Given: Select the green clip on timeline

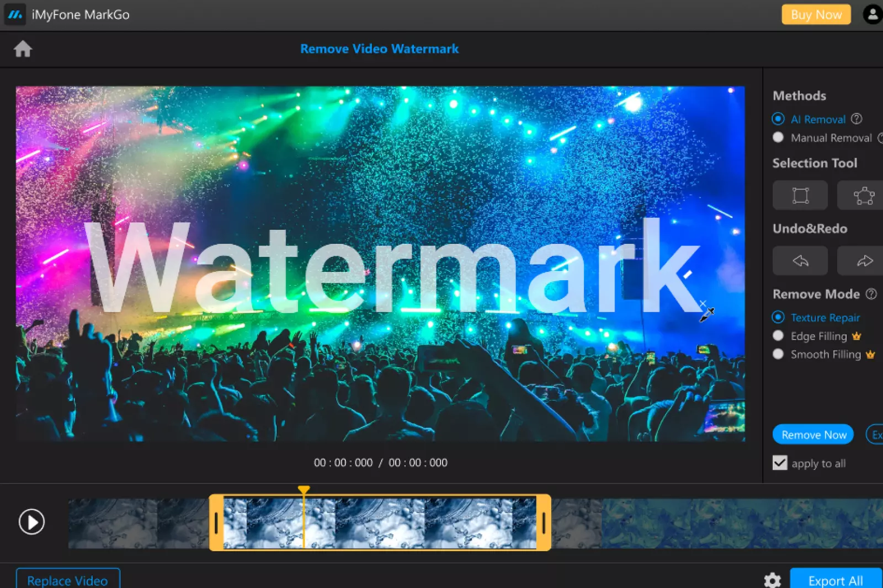Looking at the screenshot, I should pyautogui.click(x=742, y=523).
